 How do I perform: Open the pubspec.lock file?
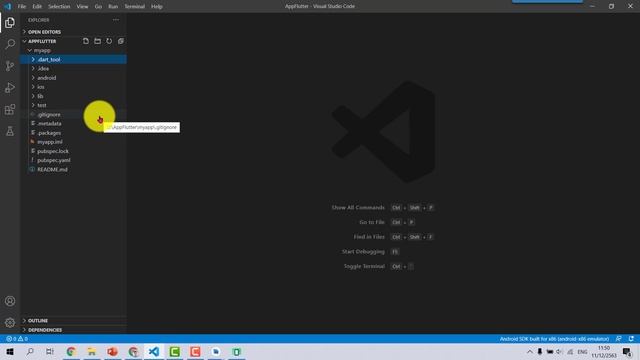click(73, 151)
